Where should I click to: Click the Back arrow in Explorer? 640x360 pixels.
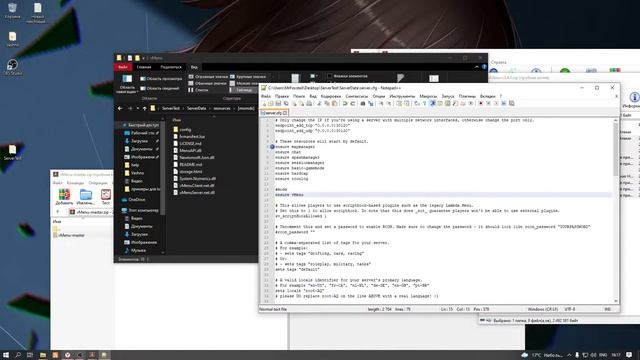[120, 109]
